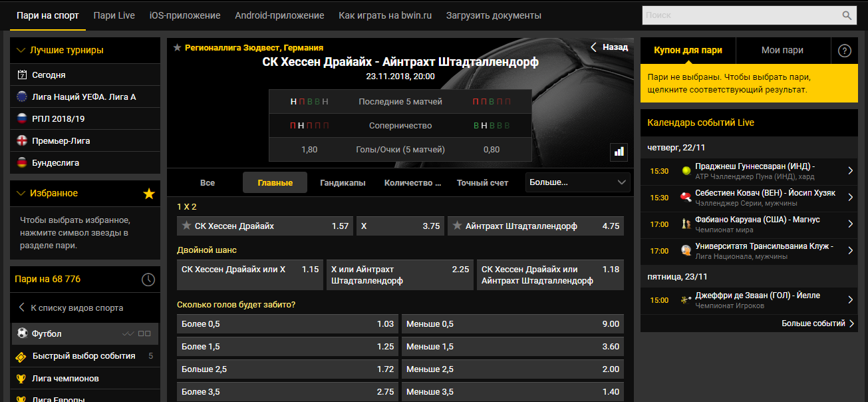The image size is (868, 402).
Task: Switch to the Гандикапы tab
Action: point(343,182)
